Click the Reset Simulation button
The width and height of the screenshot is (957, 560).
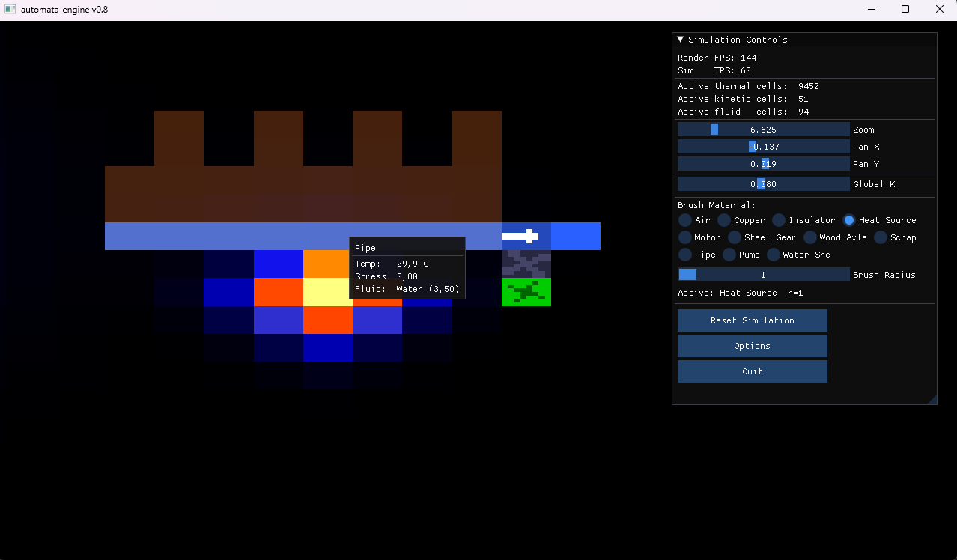tap(753, 320)
